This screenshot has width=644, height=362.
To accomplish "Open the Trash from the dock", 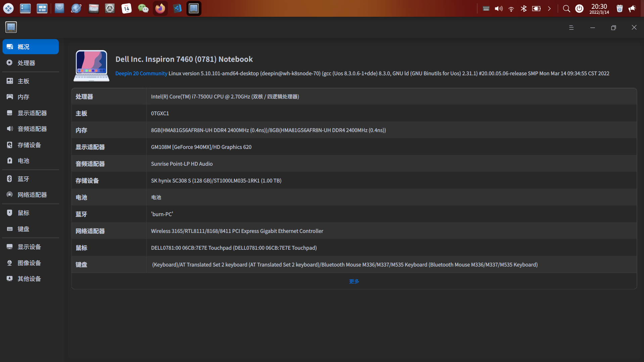I will pos(619,8).
